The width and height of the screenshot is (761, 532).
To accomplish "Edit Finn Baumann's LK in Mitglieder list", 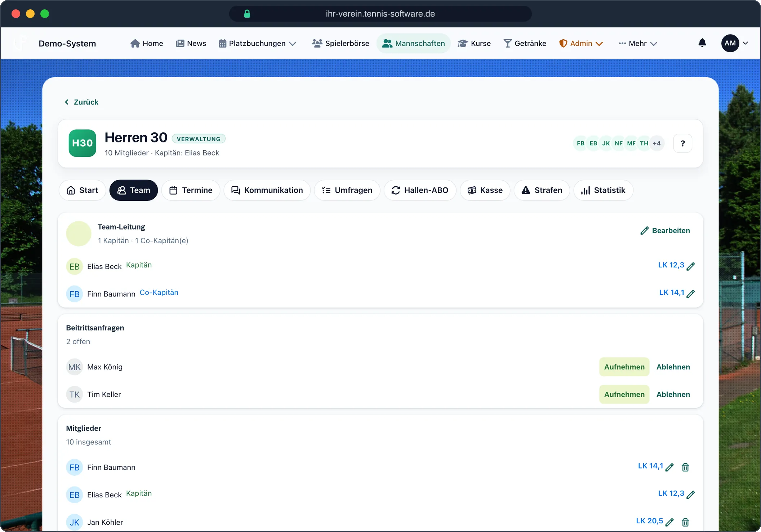I will click(x=669, y=467).
